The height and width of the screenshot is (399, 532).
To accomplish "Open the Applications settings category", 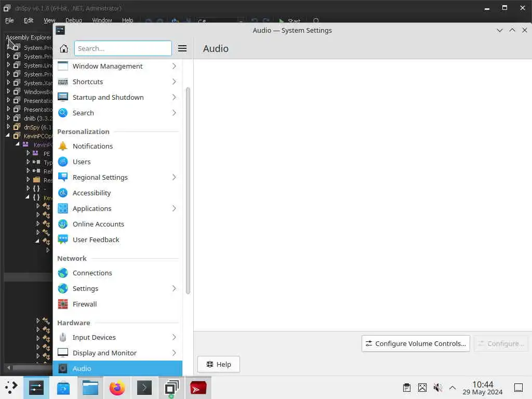I will pyautogui.click(x=117, y=209).
